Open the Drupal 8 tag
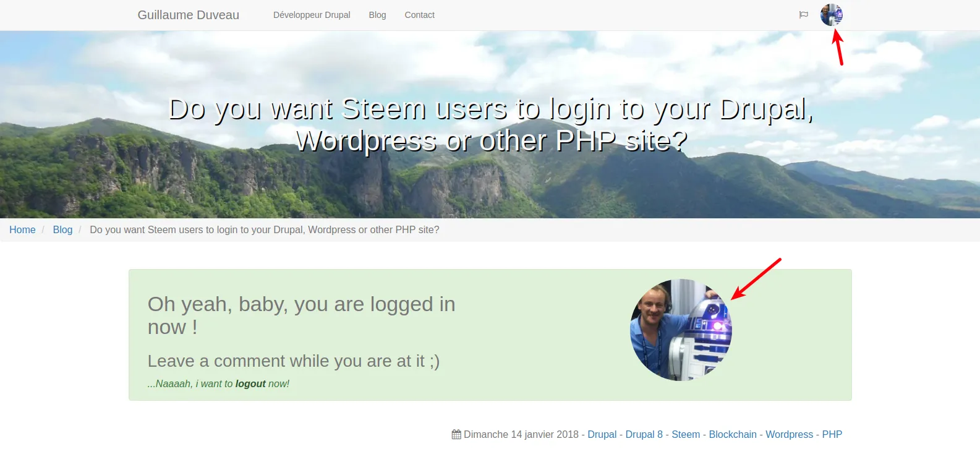The width and height of the screenshot is (980, 449). pos(644,434)
